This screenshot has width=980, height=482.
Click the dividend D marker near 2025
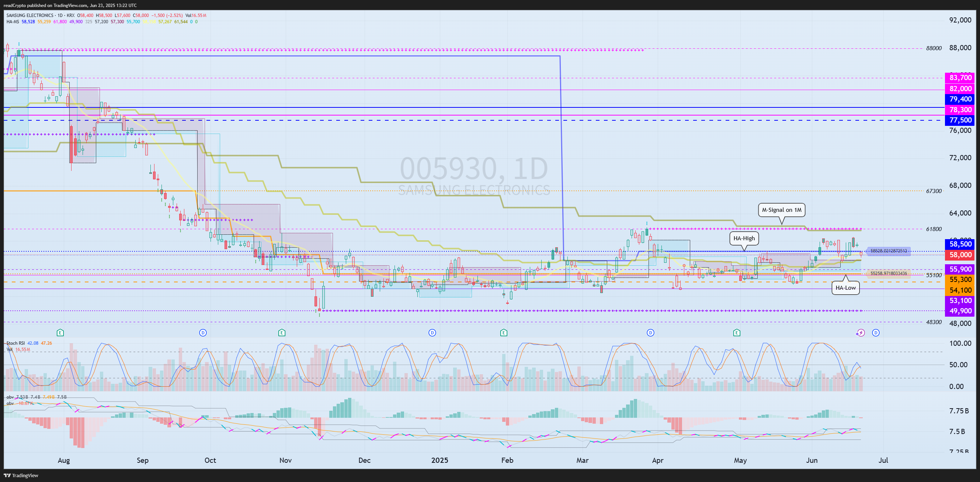tap(432, 333)
